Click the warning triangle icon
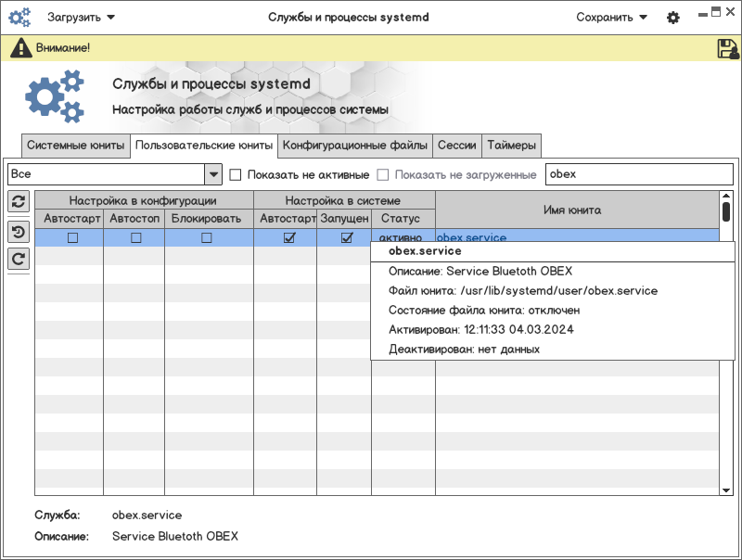This screenshot has height=560, width=742. (x=20, y=48)
